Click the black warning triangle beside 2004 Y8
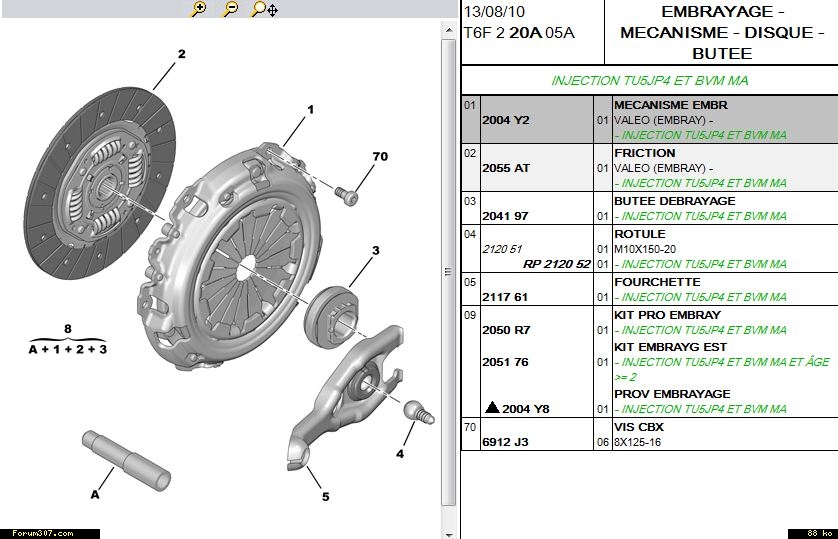 491,408
